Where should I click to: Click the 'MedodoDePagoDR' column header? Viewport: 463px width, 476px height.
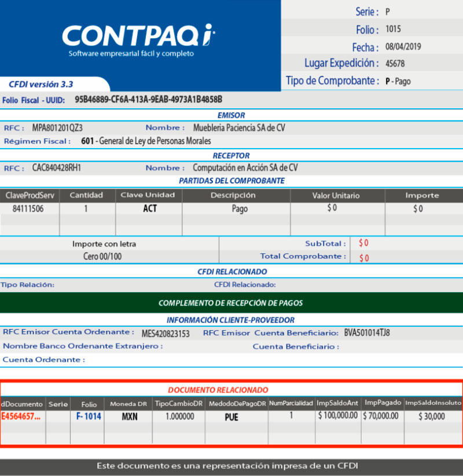237,404
